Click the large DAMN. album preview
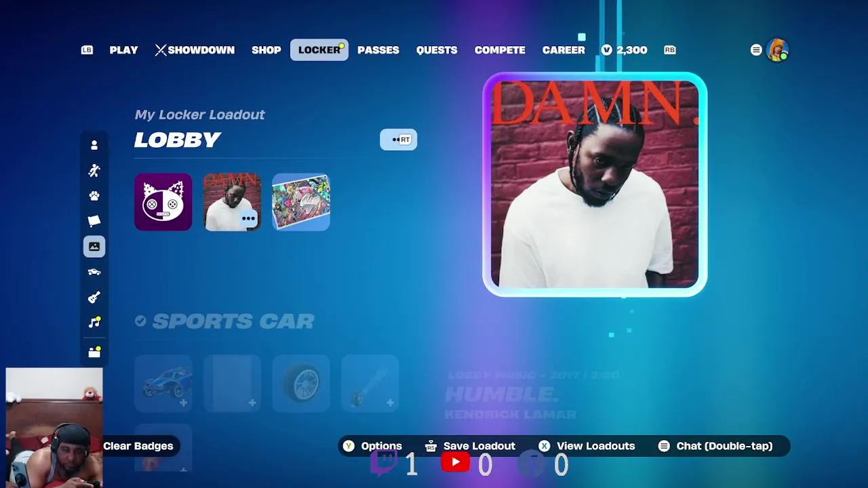 (x=595, y=184)
